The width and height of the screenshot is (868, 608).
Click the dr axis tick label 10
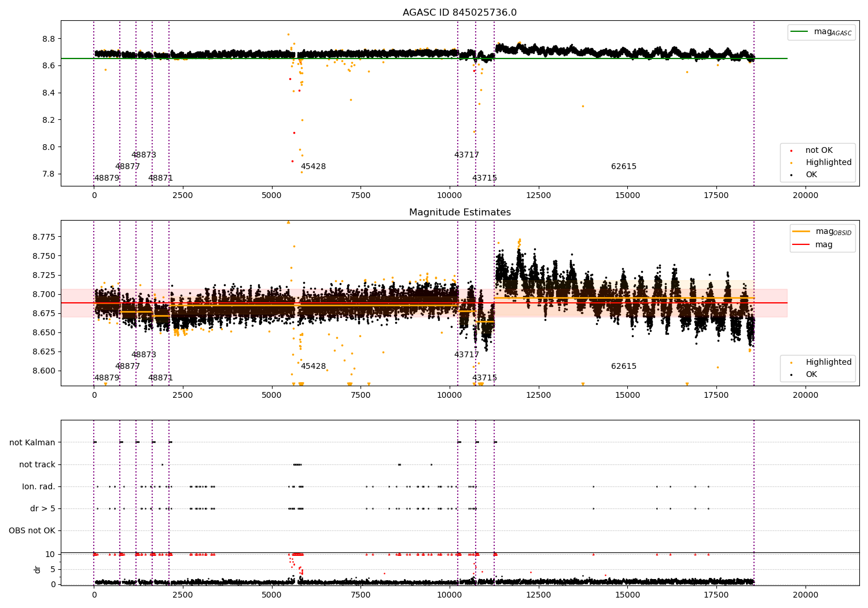click(x=50, y=554)
